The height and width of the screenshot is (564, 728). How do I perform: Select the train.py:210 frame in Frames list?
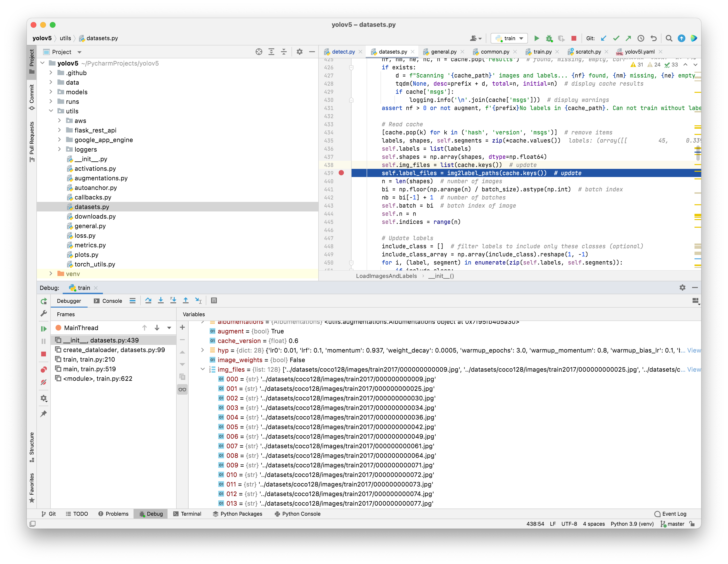[x=89, y=359]
